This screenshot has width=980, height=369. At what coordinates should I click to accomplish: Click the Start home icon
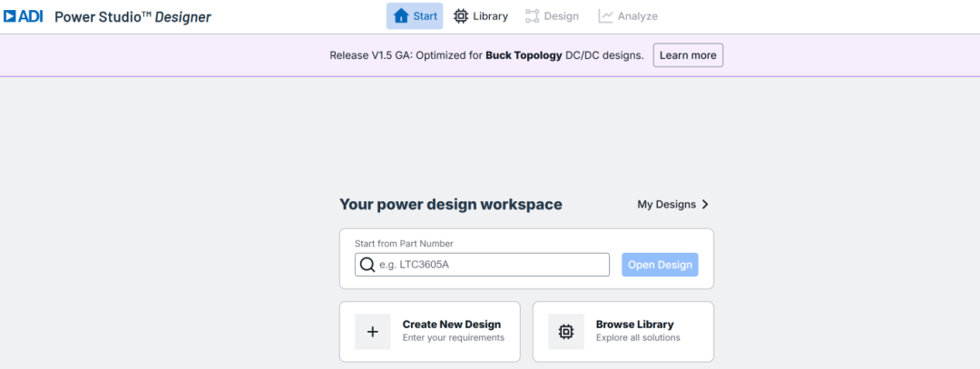click(x=401, y=15)
